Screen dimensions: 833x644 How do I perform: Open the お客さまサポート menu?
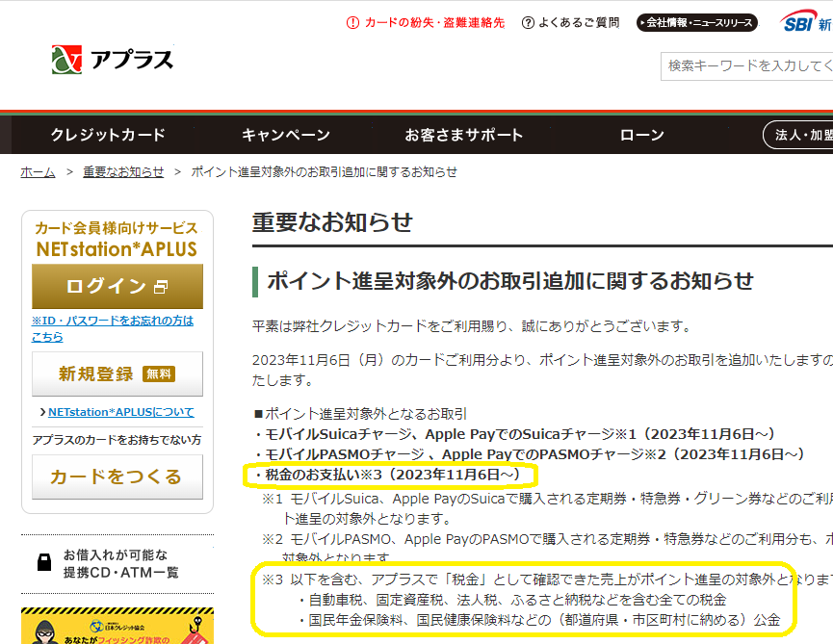[464, 135]
